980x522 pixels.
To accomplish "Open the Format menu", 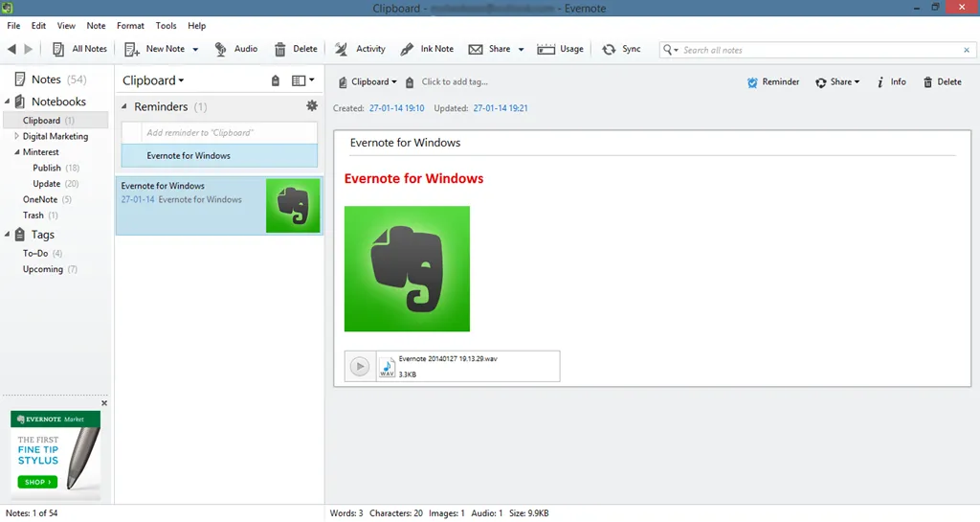I will [130, 26].
